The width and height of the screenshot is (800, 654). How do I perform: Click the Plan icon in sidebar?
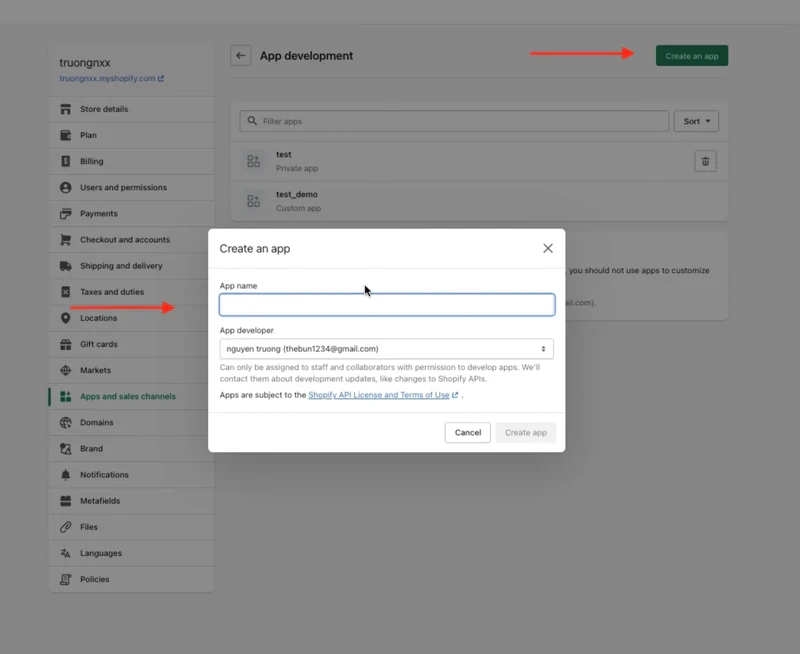pos(65,135)
